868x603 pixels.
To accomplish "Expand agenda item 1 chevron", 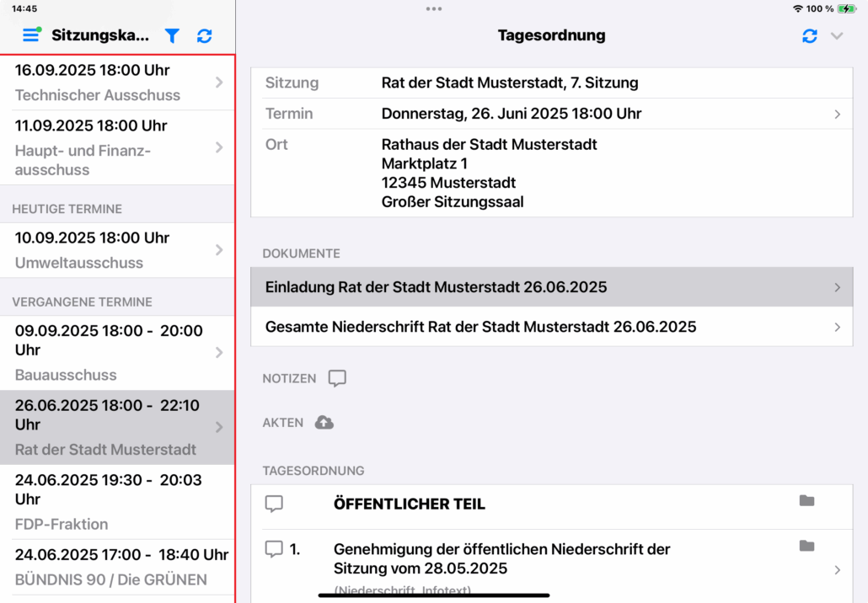I will (837, 569).
